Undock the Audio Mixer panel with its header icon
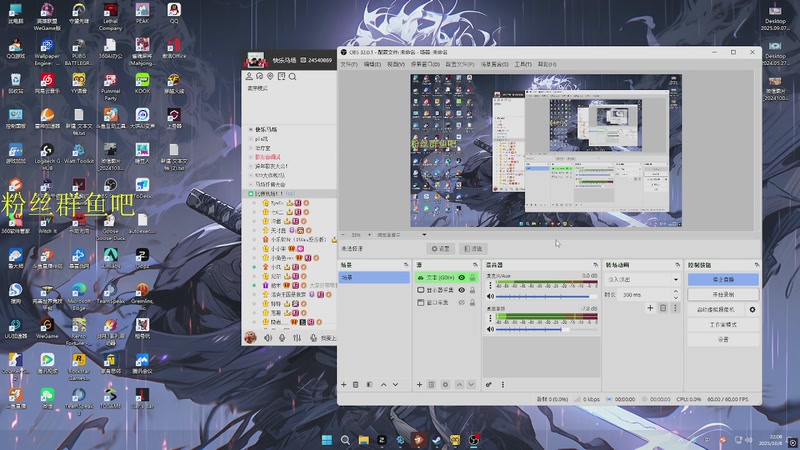The image size is (800, 450). click(595, 265)
